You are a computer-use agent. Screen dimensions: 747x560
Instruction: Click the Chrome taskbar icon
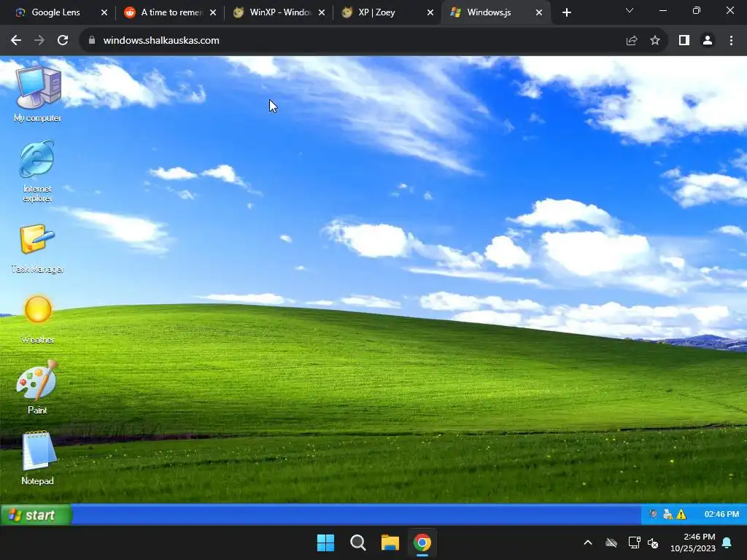click(422, 542)
